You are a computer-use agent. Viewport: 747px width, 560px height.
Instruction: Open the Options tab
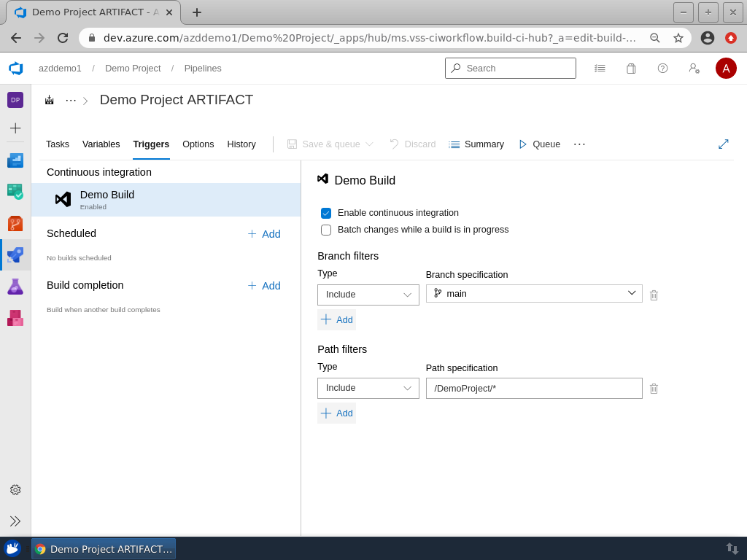(x=198, y=144)
